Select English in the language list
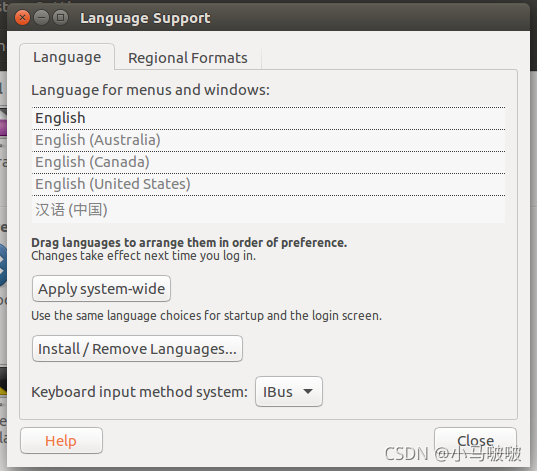 click(x=268, y=118)
